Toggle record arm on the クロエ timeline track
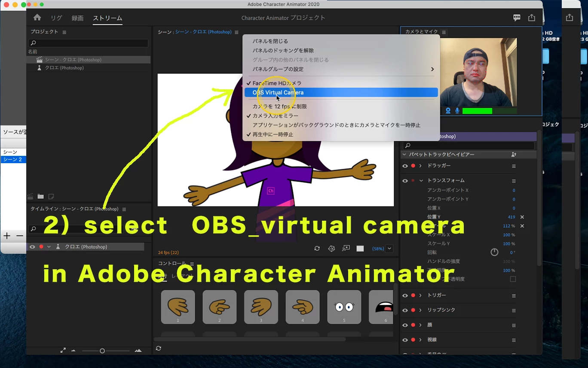The image size is (588, 368). click(x=41, y=247)
